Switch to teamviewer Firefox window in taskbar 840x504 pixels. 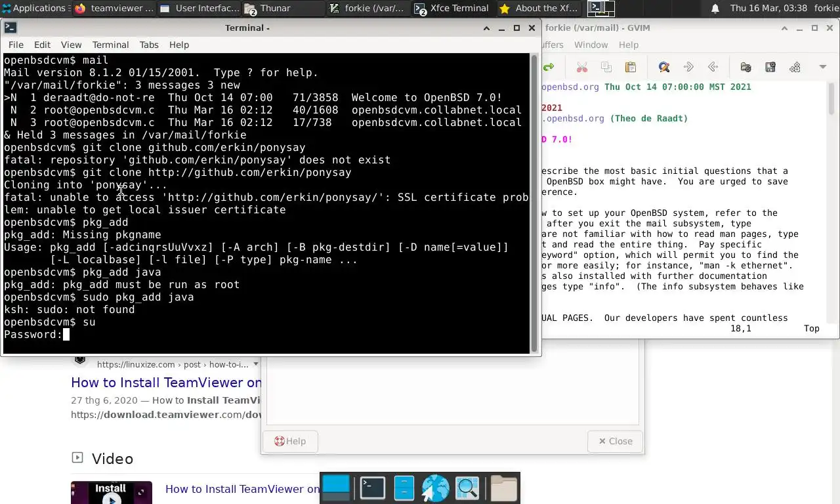click(x=114, y=8)
